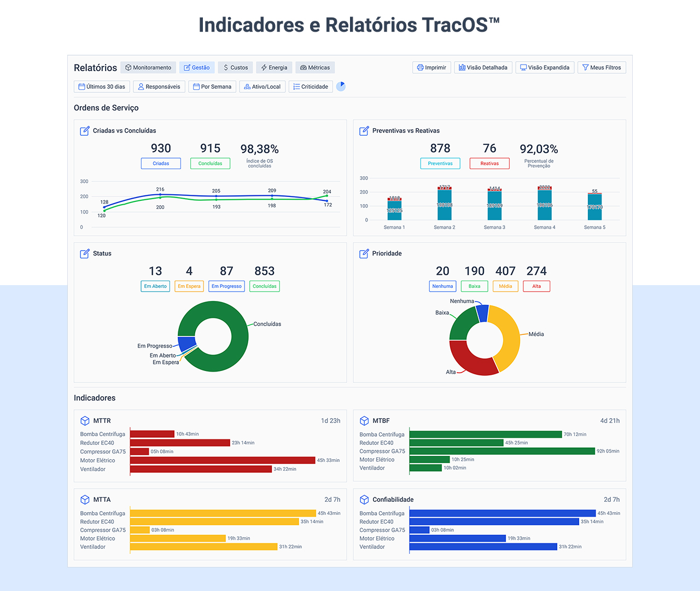This screenshot has width=700, height=591.
Task: Click the MTBF total 4d 21h
Action: (610, 421)
